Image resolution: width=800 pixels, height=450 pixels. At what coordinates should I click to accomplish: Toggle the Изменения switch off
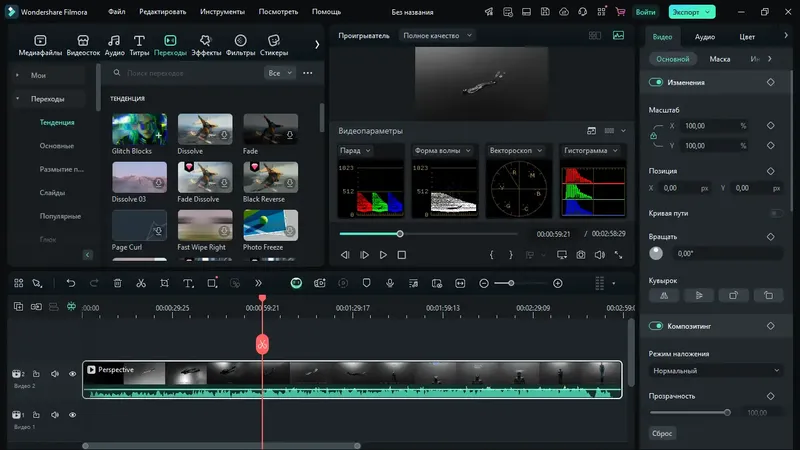[x=656, y=82]
